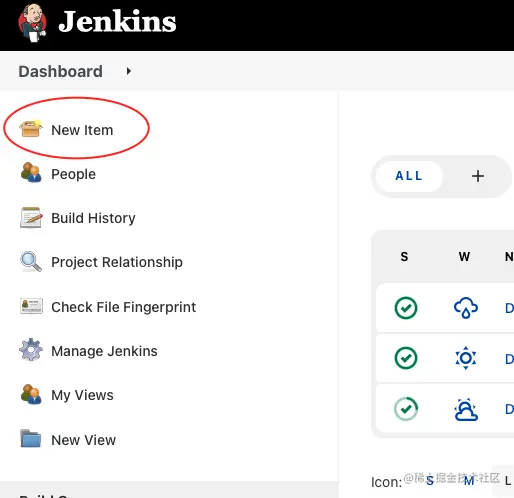The width and height of the screenshot is (514, 498).
Task: Click success status icon beside sun
Action: (406, 358)
